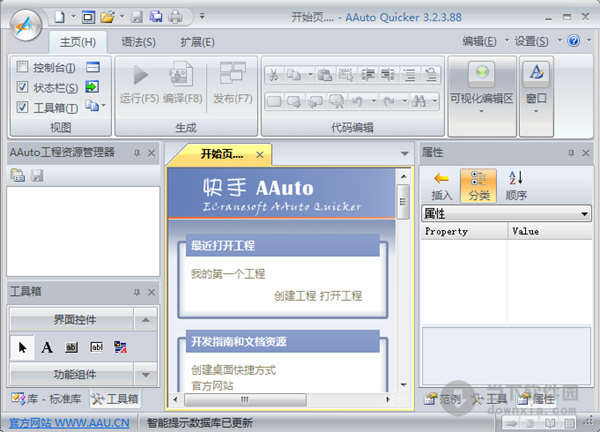Open the 属性 combo box dropdown
This screenshot has height=432, width=600.
pos(584,214)
